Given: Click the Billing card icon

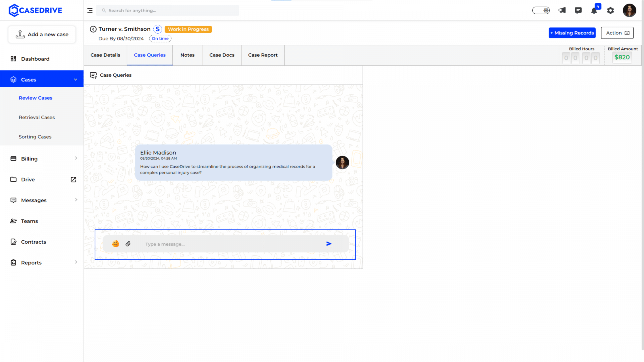Looking at the screenshot, I should (13, 159).
